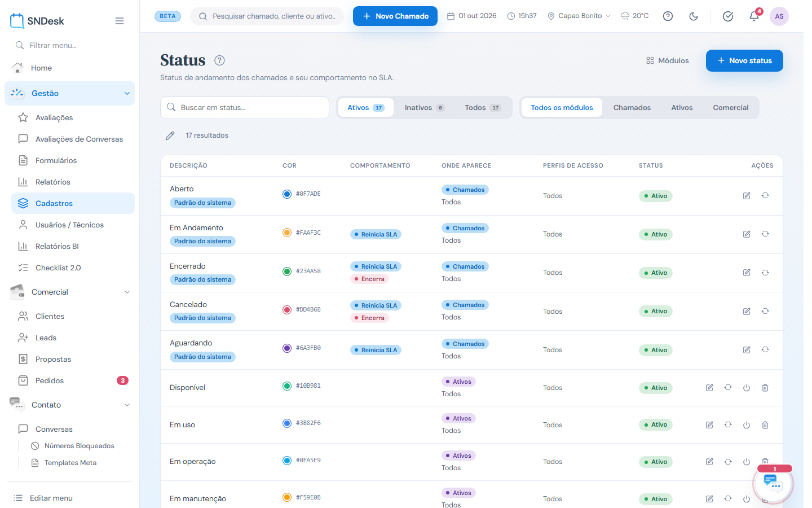The width and height of the screenshot is (812, 508).
Task: Click the refresh icon in Em Andamento row
Action: pos(765,234)
